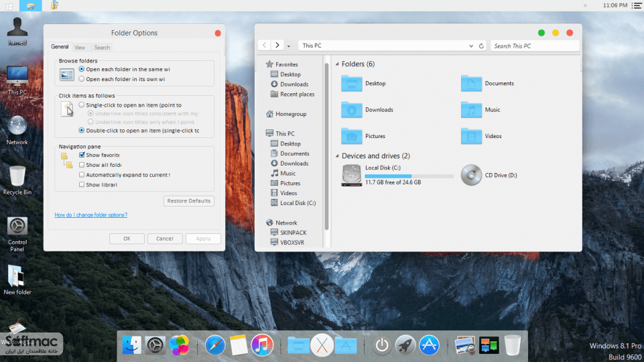Image resolution: width=644 pixels, height=362 pixels.
Task: Select the Local Disk (C:) drive
Action: pos(397,175)
